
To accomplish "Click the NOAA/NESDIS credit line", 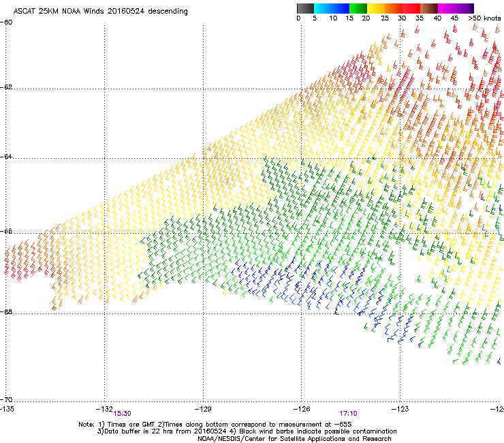I will [294, 439].
